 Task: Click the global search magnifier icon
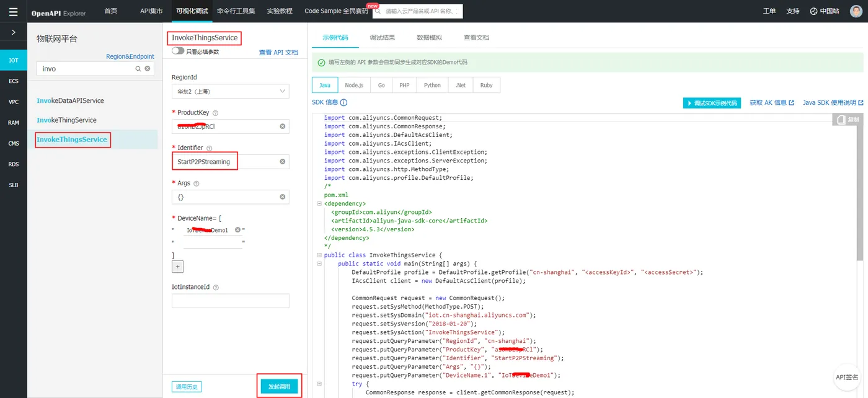click(377, 11)
